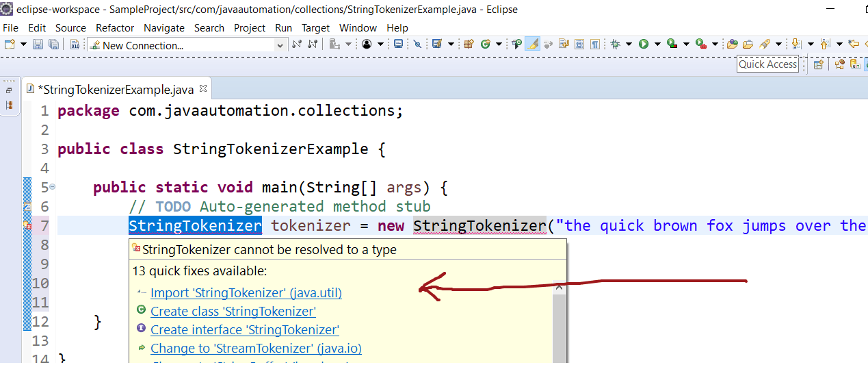
Task: Click the task marker on line 6
Action: tap(27, 206)
